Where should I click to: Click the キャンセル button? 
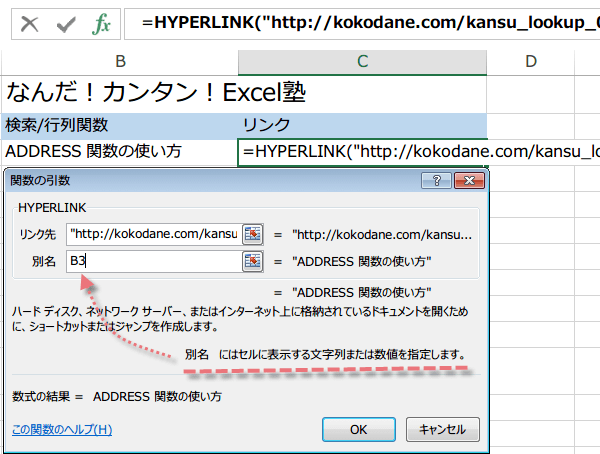(x=442, y=430)
